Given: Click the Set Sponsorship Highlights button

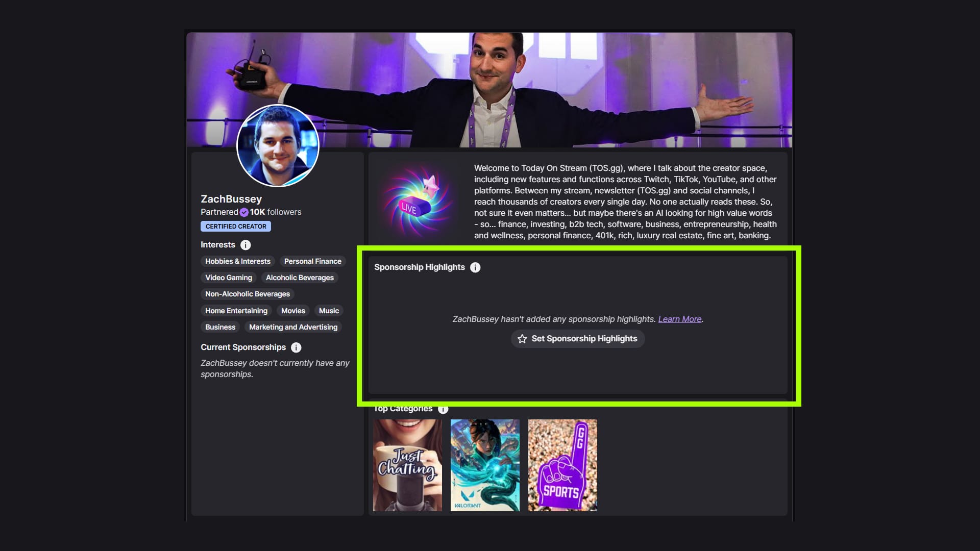Looking at the screenshot, I should 578,339.
